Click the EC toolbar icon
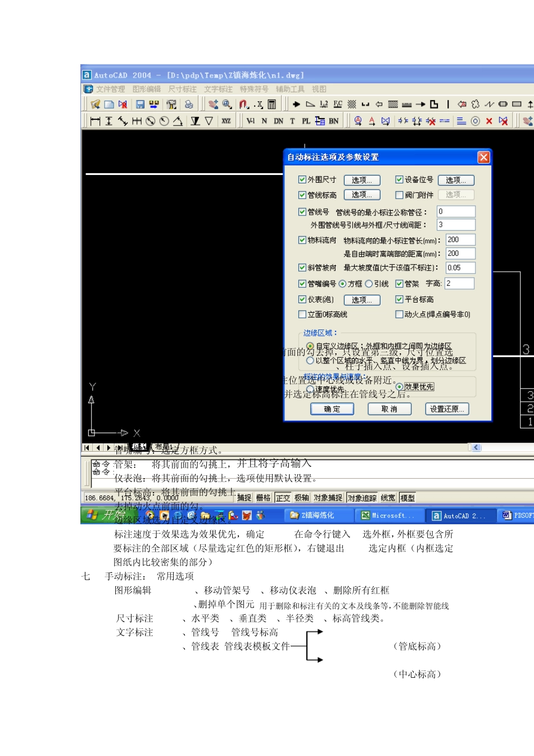The image size is (534, 756). coord(338,105)
